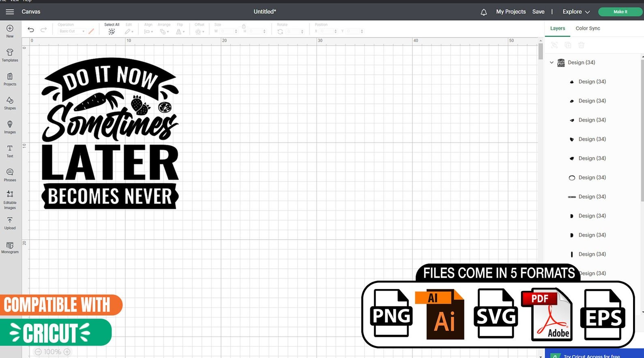This screenshot has height=358, width=644.
Task: Select Design (34) layer with vertical bar thumbnail
Action: pyautogui.click(x=592, y=254)
